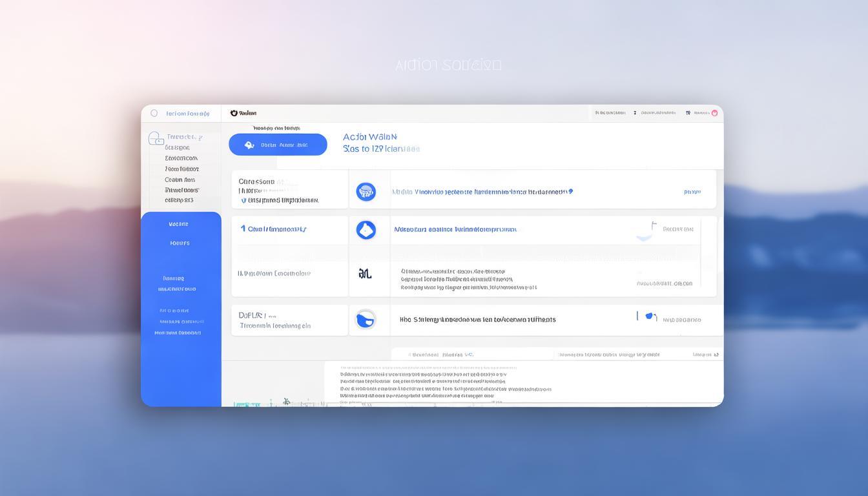The height and width of the screenshot is (496, 868).
Task: Click the blue heading text in the second card row
Action: coord(455,229)
